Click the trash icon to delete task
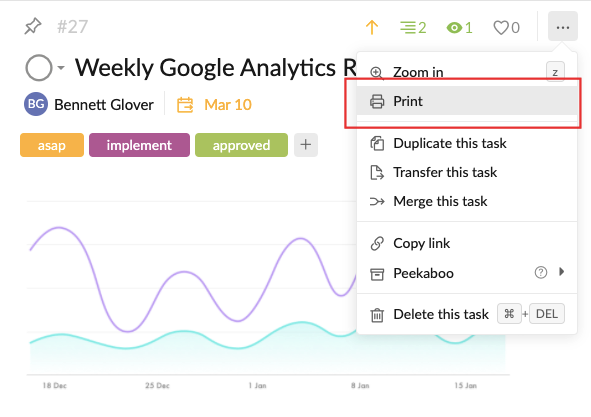The image size is (591, 417). pyautogui.click(x=377, y=315)
